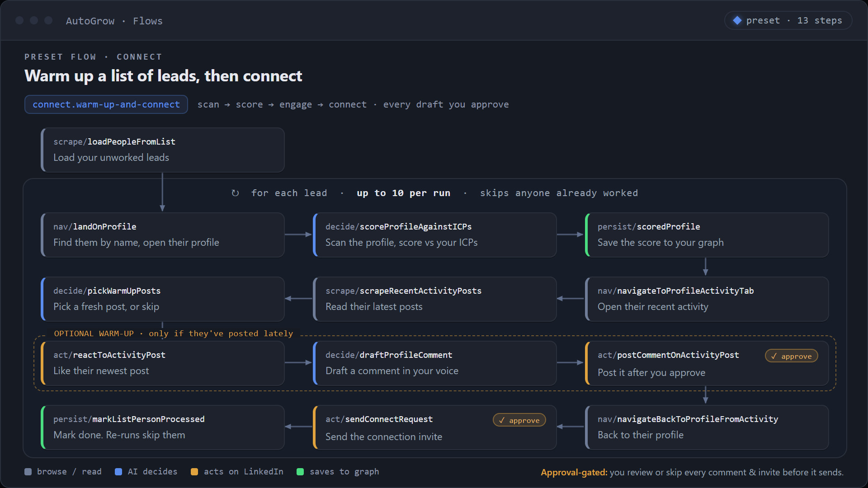The image size is (868, 488).
Task: Select the decide/scoreProfileAgainstICPs step card
Action: [435, 235]
